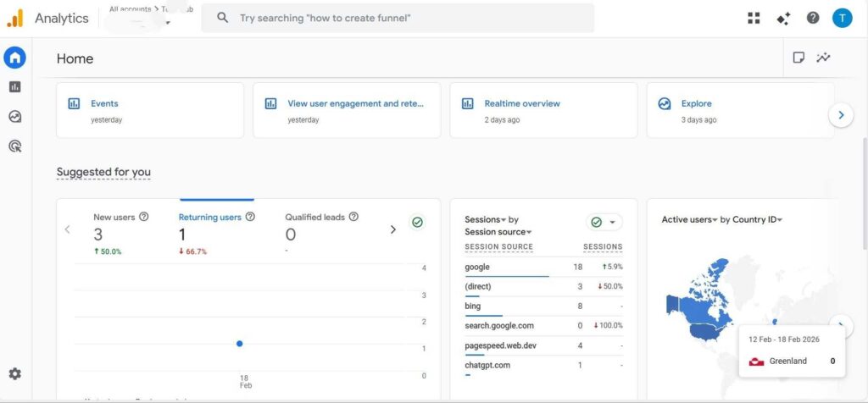Click the engagement card report icon
This screenshot has width=868, height=403.
270,103
